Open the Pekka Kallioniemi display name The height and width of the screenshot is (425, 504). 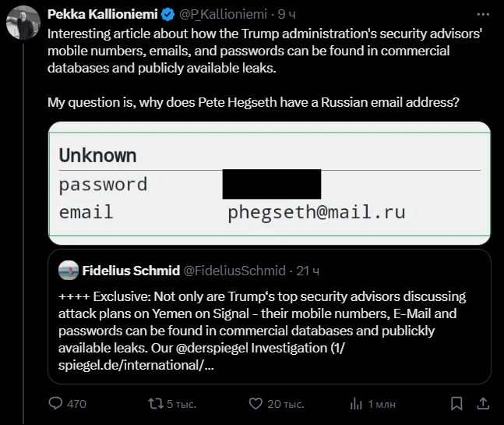[x=102, y=14]
